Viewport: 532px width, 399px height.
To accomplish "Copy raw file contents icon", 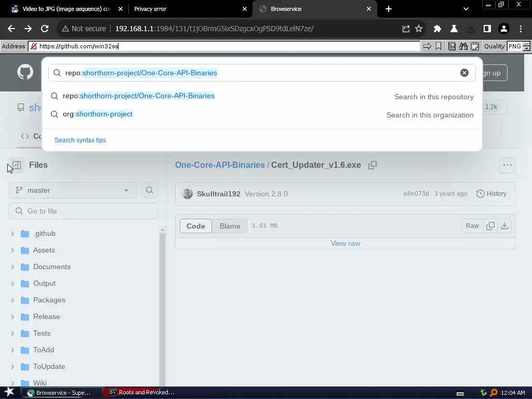I will pos(490,226).
